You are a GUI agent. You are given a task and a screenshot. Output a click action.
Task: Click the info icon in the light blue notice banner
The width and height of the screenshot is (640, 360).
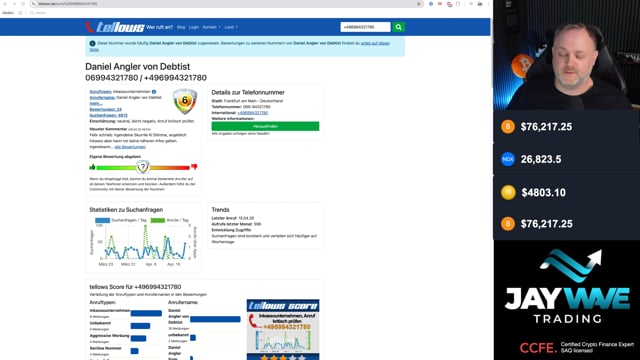(x=92, y=43)
